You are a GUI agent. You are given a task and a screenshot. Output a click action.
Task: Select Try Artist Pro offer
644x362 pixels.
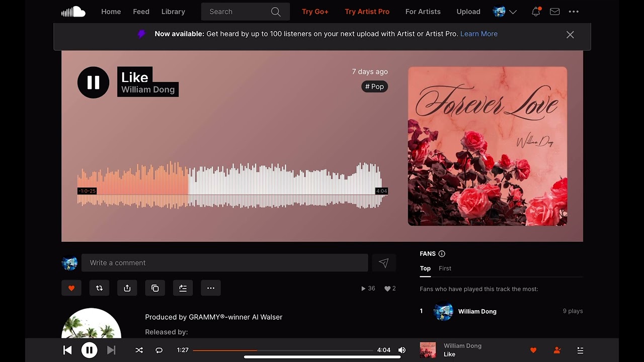367,12
